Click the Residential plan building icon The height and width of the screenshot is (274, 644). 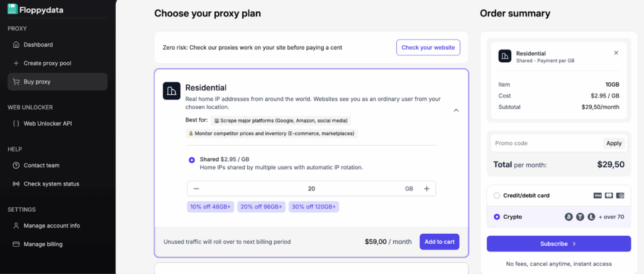pos(171,91)
